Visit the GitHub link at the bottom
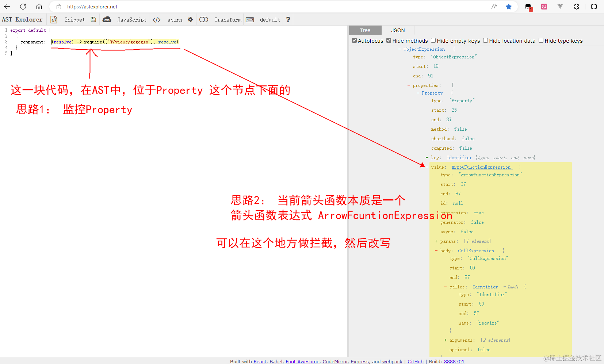 [x=416, y=361]
